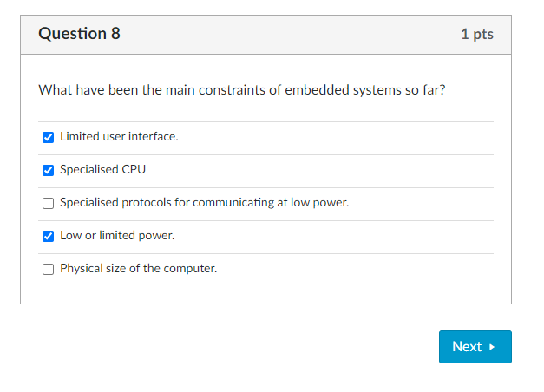Screen dimensions: 544x392
Task: Click the 'Specialised CPU' answer label
Action: click(x=102, y=170)
